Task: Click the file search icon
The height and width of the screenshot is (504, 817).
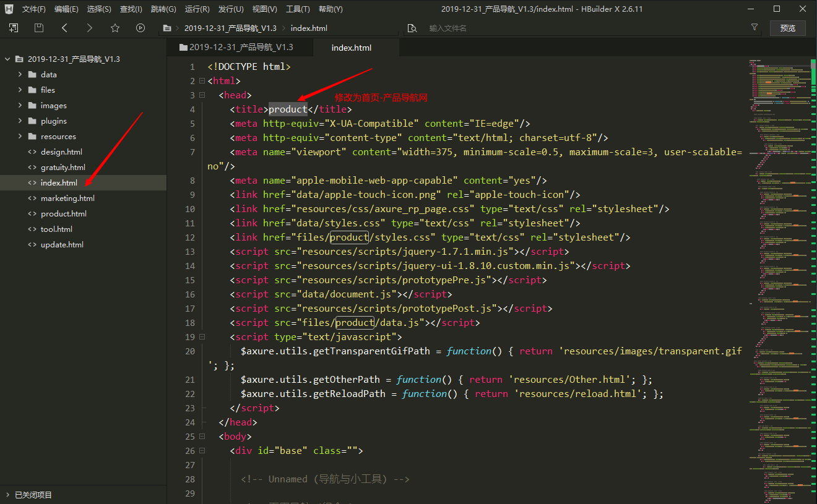Action: tap(412, 28)
